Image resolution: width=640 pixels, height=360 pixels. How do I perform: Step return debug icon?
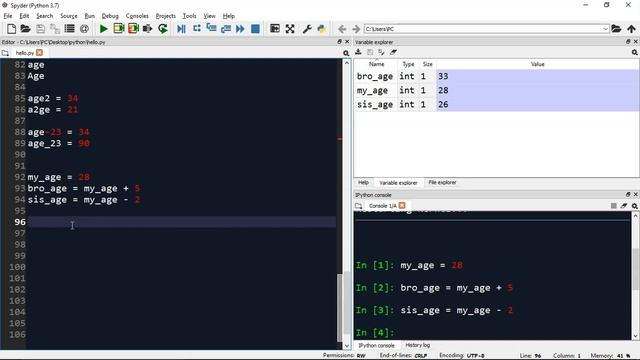coord(226,29)
